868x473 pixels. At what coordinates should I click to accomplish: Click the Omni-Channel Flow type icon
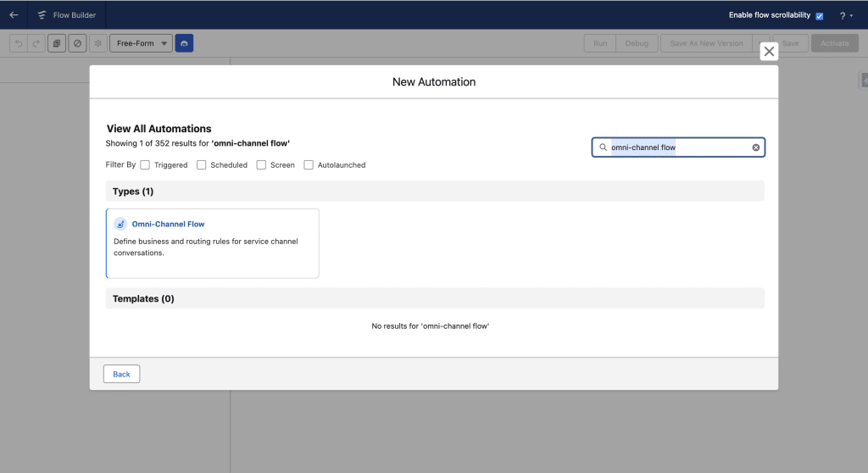click(x=120, y=224)
